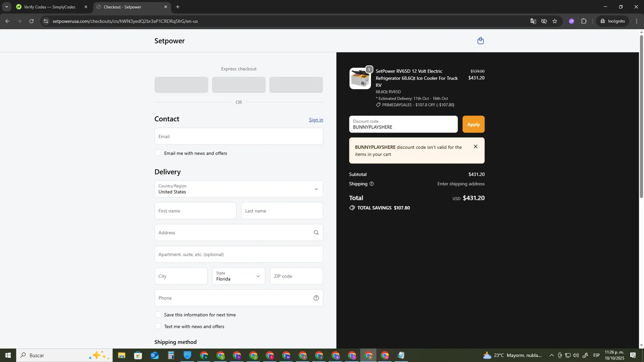644x362 pixels.
Task: Open the volume control in system tray
Action: [576, 355]
